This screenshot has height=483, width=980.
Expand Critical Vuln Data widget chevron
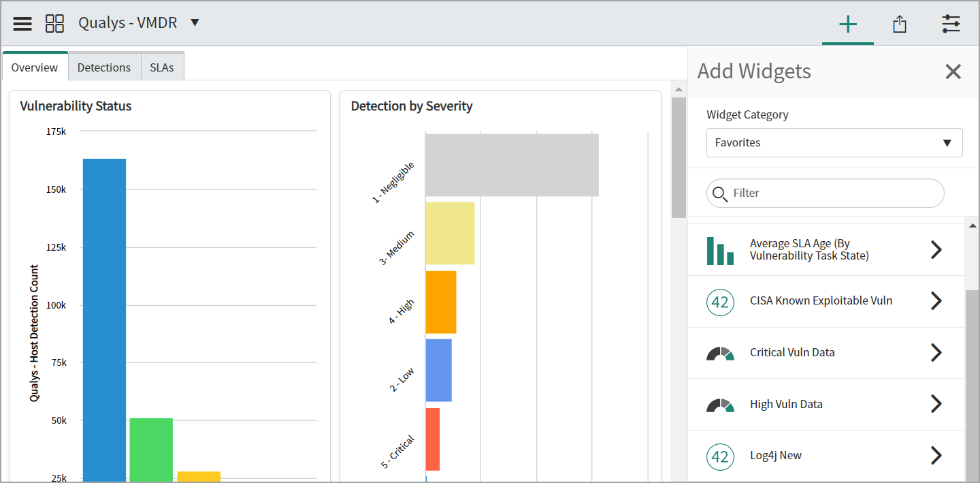click(936, 352)
